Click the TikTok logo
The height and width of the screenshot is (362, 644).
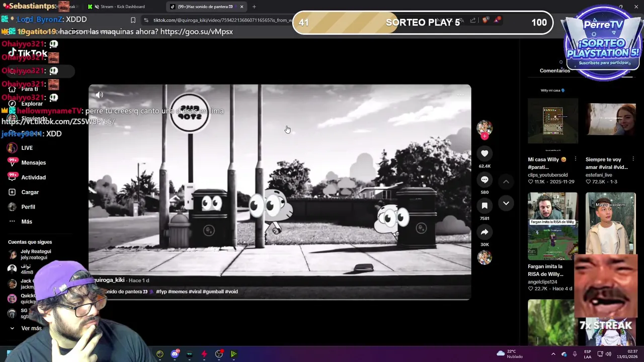pyautogui.click(x=28, y=53)
